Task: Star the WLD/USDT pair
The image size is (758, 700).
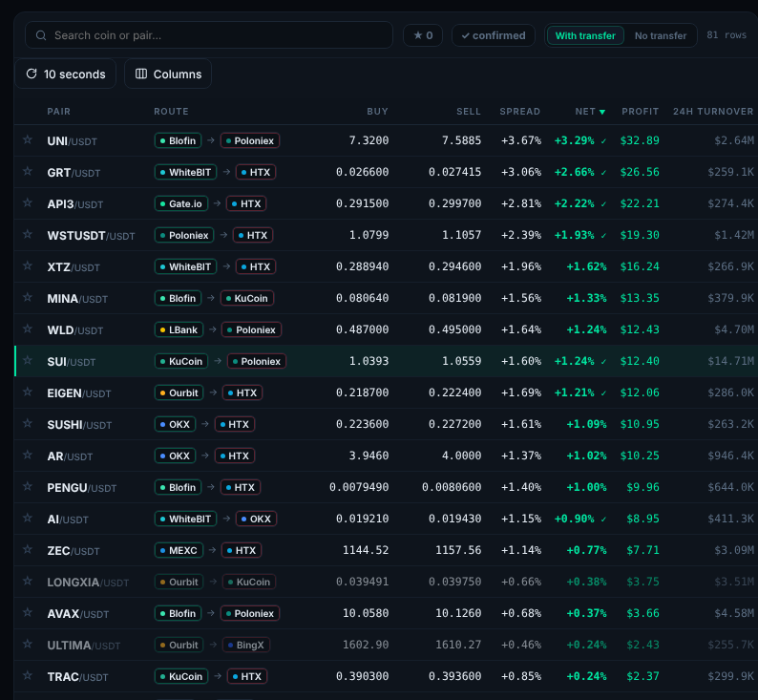Action: pyautogui.click(x=28, y=329)
